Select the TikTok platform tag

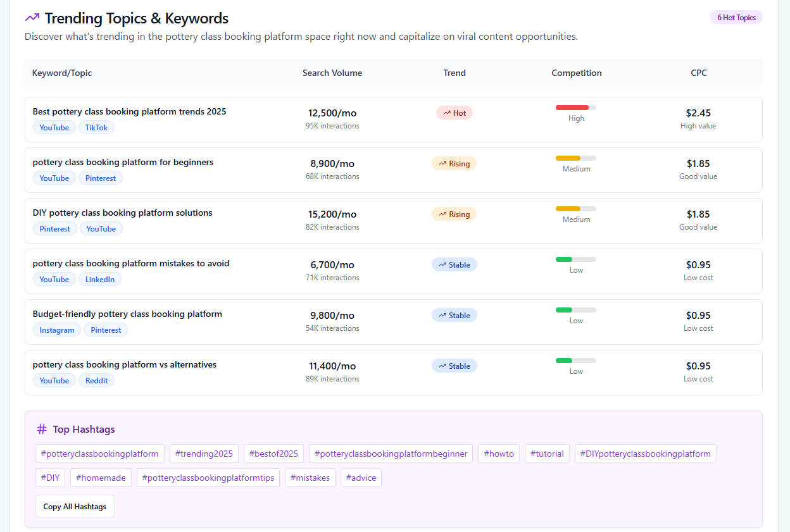(x=96, y=128)
